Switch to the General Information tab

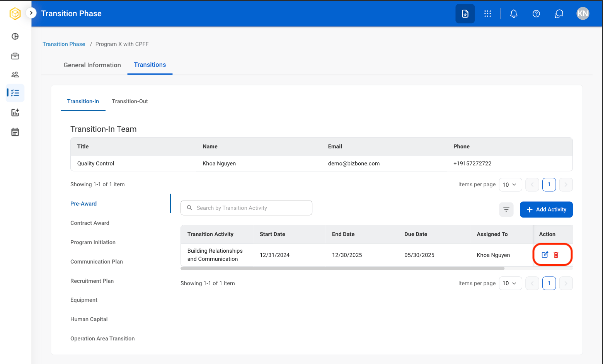(x=92, y=65)
